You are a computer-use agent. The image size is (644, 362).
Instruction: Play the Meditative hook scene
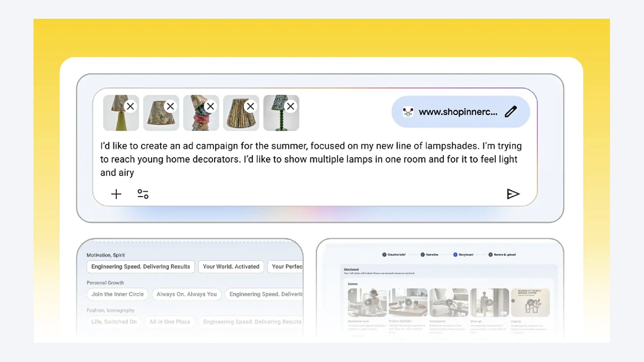(368, 303)
